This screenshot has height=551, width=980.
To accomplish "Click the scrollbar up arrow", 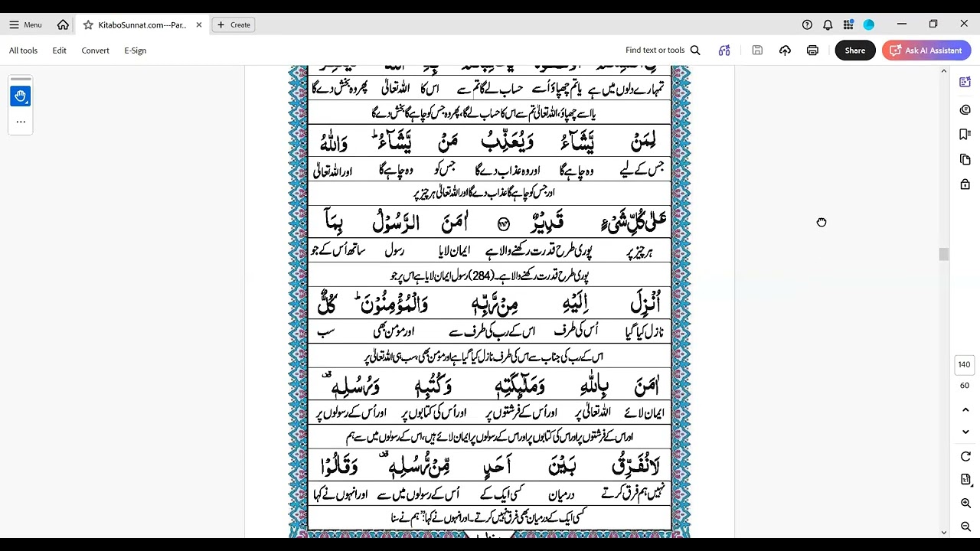I will pos(943,72).
